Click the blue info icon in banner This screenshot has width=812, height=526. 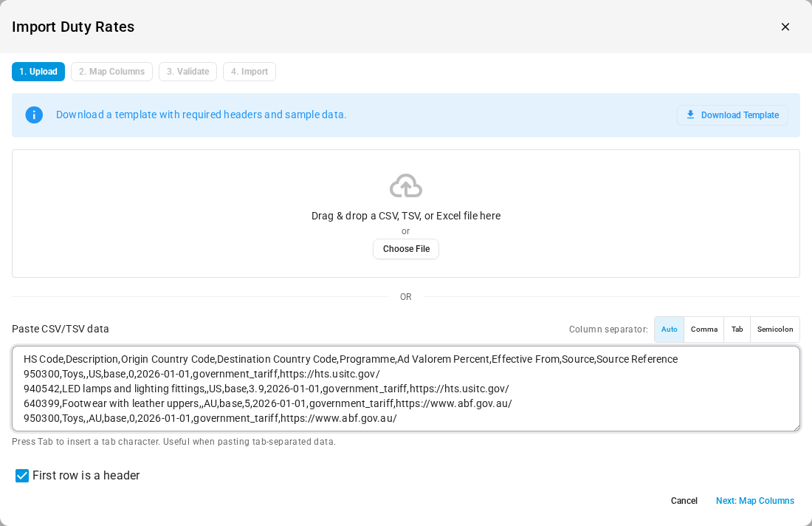(x=34, y=115)
